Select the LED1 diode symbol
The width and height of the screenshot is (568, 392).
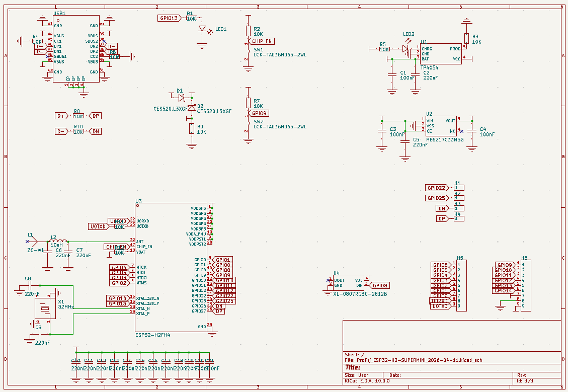(x=202, y=30)
